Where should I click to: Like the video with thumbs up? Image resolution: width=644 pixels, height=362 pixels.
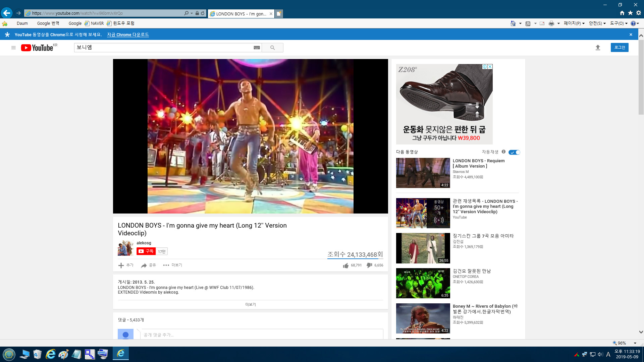coord(346,265)
